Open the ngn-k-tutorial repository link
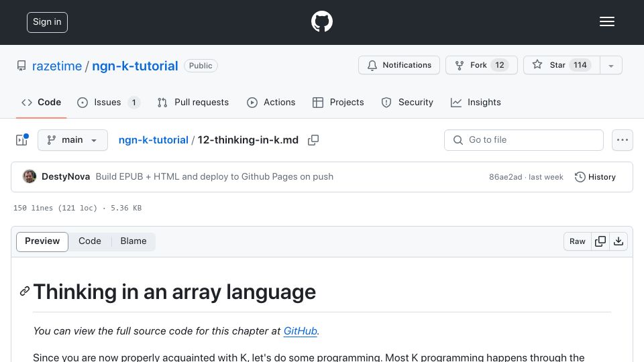This screenshot has height=362, width=644. (x=135, y=66)
